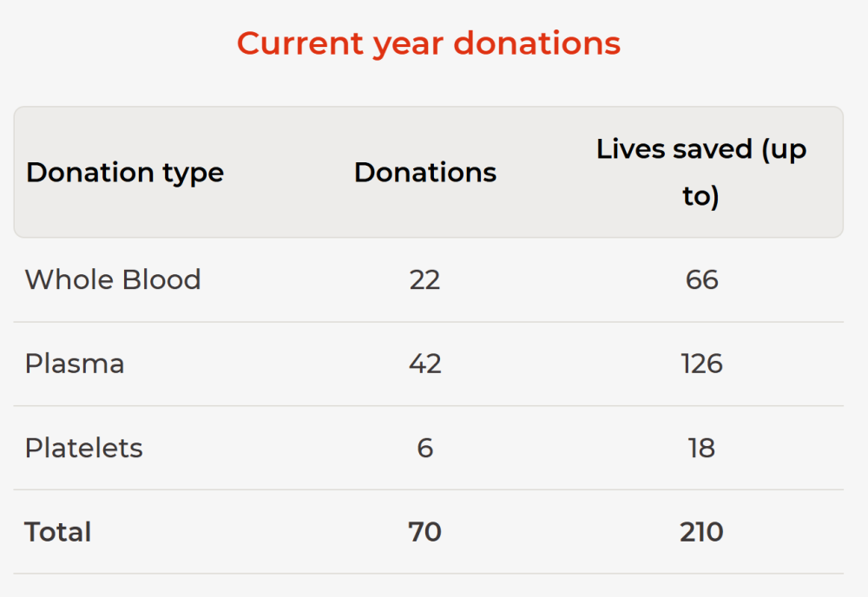This screenshot has width=868, height=597.
Task: Click the word 'donations' in red title
Action: click(537, 43)
